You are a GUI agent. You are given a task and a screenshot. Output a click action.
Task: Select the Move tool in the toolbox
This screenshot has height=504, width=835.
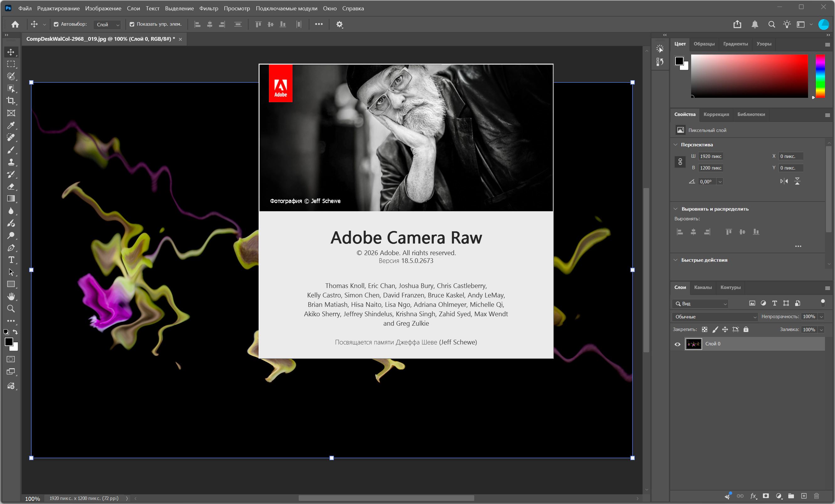[x=11, y=52]
